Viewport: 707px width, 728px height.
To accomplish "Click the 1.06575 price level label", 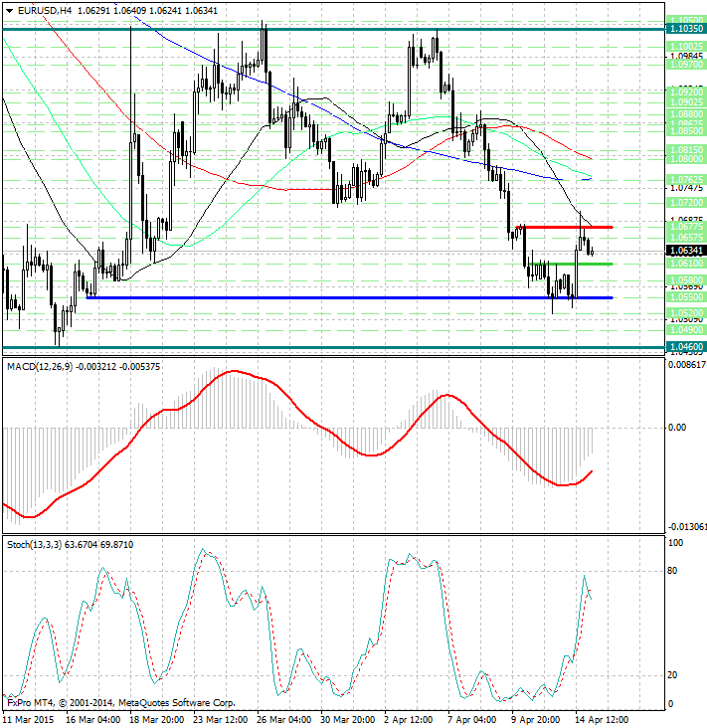I will [686, 238].
